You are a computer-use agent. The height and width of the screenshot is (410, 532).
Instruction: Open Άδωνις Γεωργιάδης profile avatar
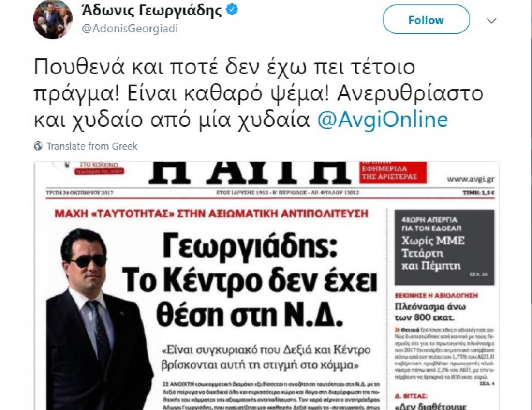(53, 19)
